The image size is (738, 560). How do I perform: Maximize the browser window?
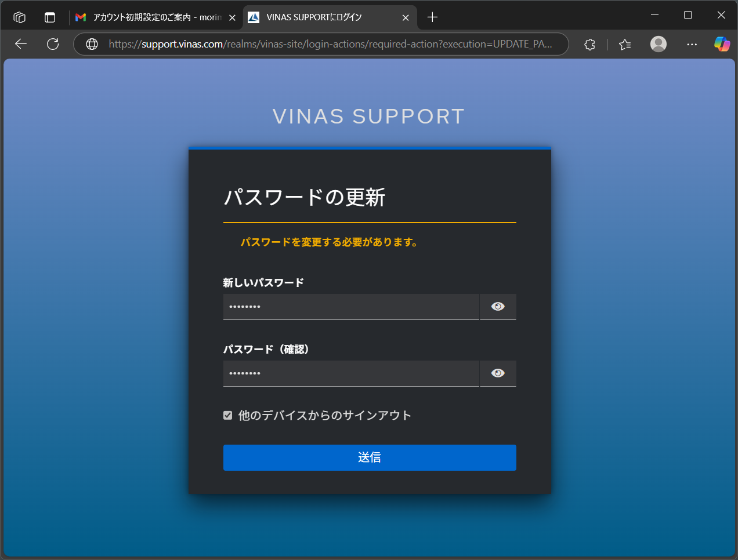(x=688, y=16)
